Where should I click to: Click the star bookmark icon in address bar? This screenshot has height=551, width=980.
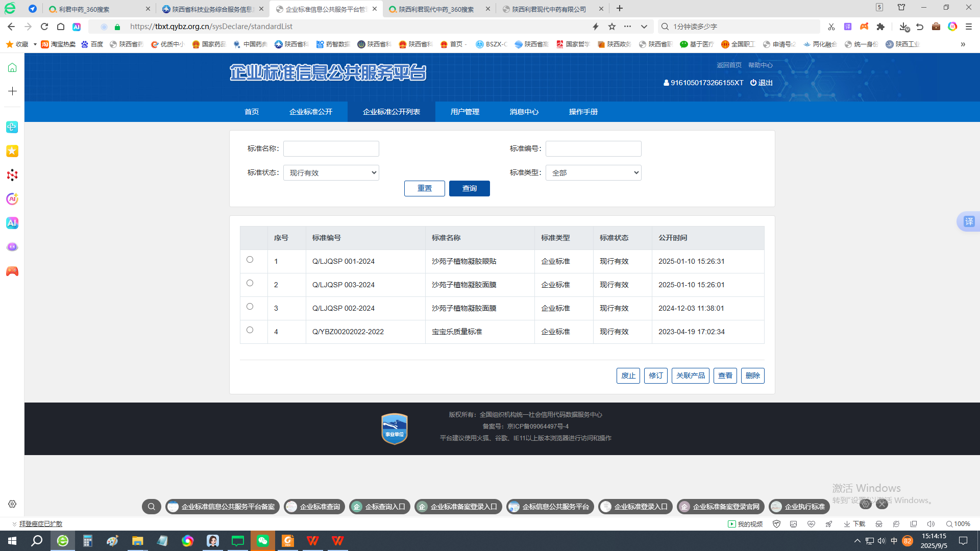click(x=612, y=27)
